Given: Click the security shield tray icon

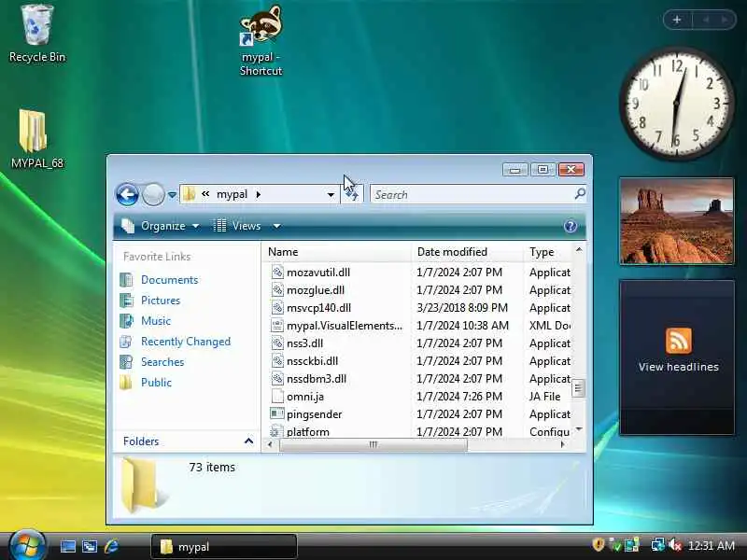Looking at the screenshot, I should [598, 544].
